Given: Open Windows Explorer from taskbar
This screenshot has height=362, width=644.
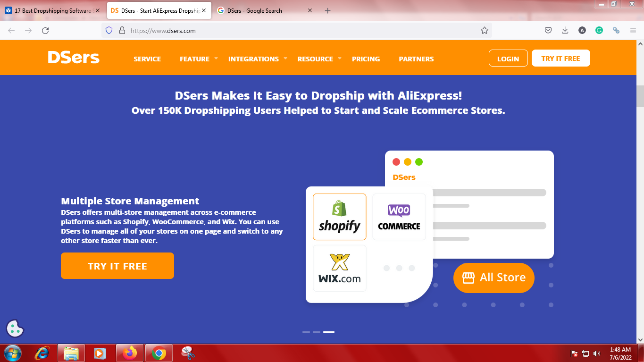Looking at the screenshot, I should point(71,353).
